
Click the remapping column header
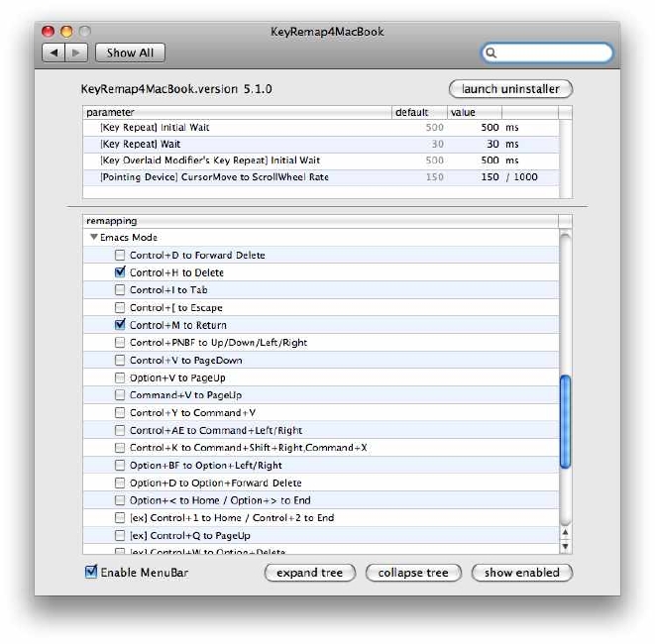(x=320, y=221)
